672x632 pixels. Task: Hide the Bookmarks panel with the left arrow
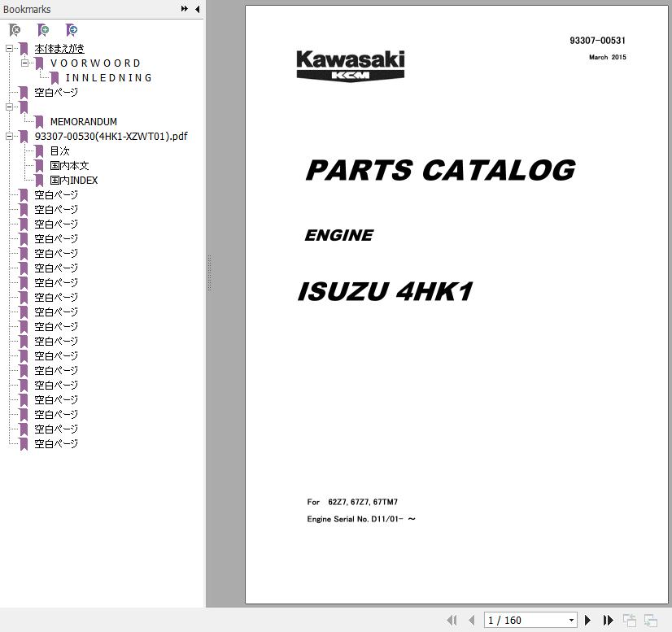(x=197, y=9)
